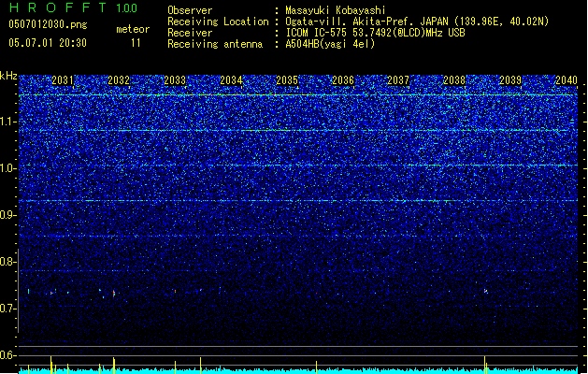Click the version number 1.0.0

pyautogui.click(x=126, y=7)
